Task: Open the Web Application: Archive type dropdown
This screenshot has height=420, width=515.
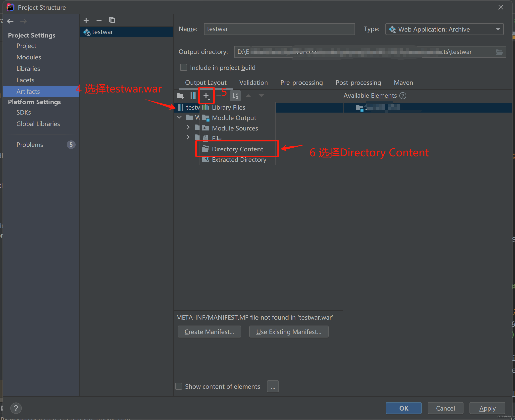Action: coord(498,29)
